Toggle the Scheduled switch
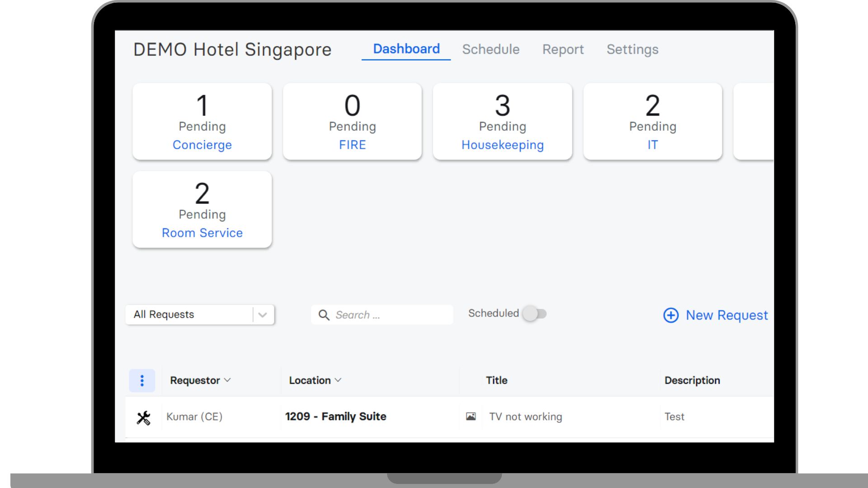 coord(534,314)
